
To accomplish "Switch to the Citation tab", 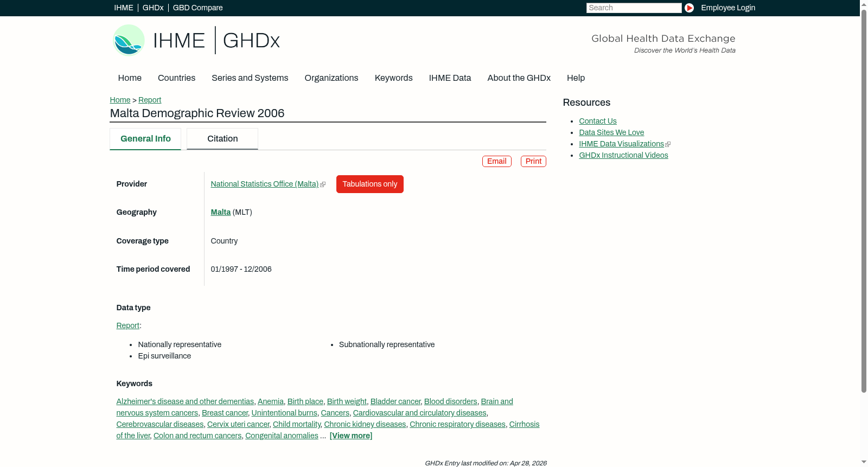I will click(x=222, y=139).
